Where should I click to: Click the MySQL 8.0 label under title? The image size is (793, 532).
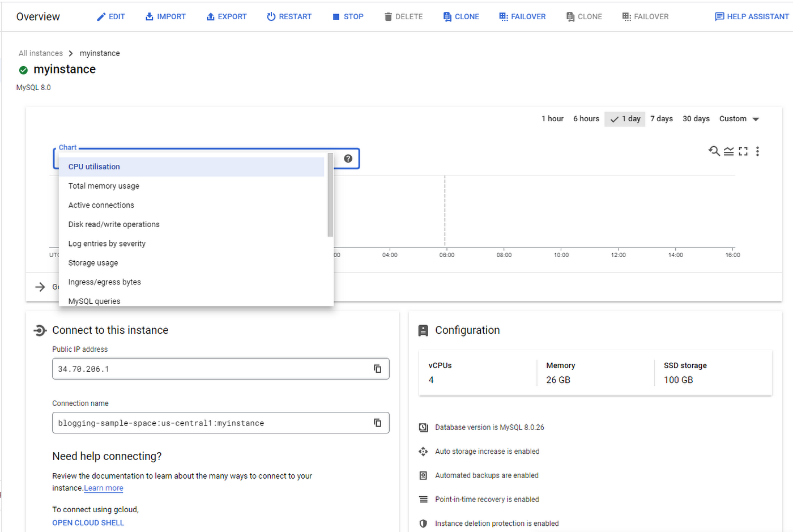(x=33, y=87)
